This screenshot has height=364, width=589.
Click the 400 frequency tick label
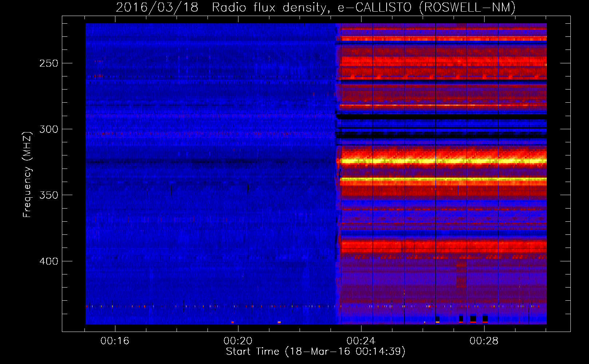click(x=49, y=261)
